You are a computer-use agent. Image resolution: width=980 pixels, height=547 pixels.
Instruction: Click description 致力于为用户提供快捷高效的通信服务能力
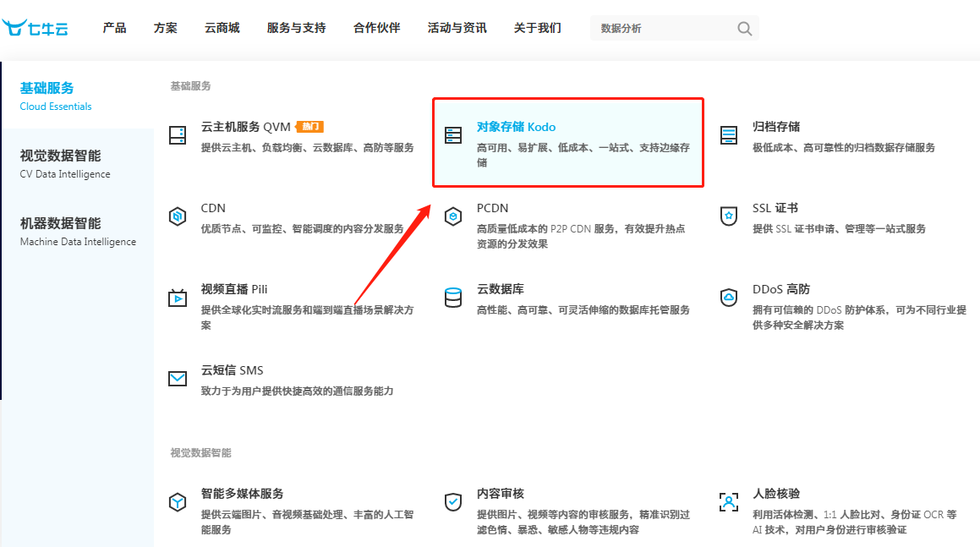(x=297, y=391)
